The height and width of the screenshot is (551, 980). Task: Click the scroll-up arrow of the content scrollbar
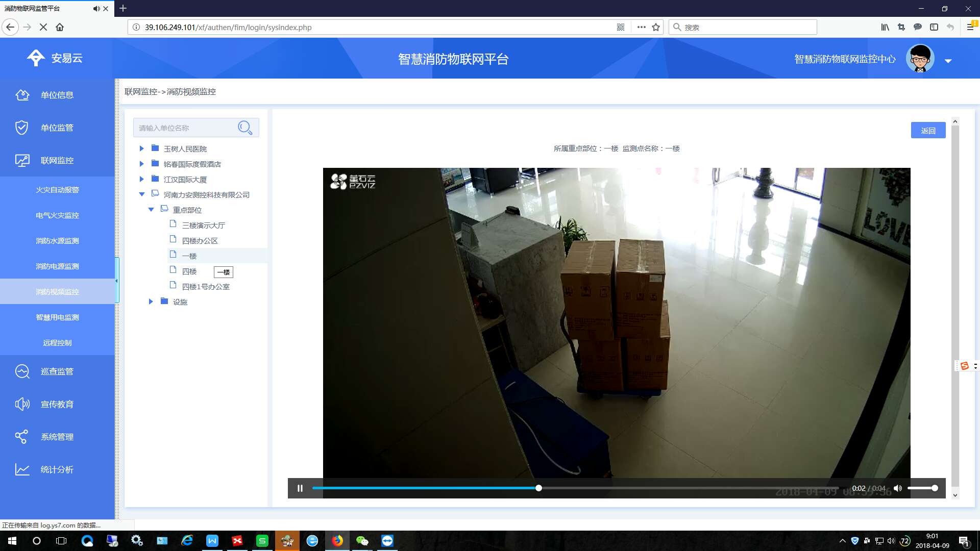955,122
